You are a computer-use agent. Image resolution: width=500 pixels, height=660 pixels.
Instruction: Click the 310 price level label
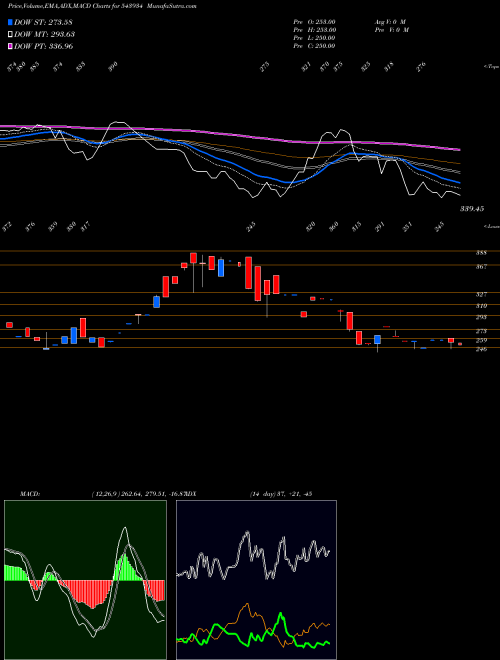(481, 306)
